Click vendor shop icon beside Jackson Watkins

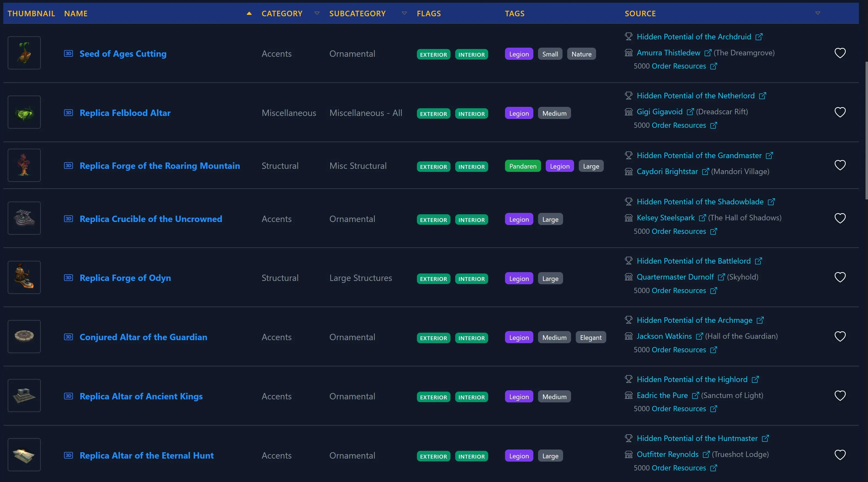tap(628, 336)
